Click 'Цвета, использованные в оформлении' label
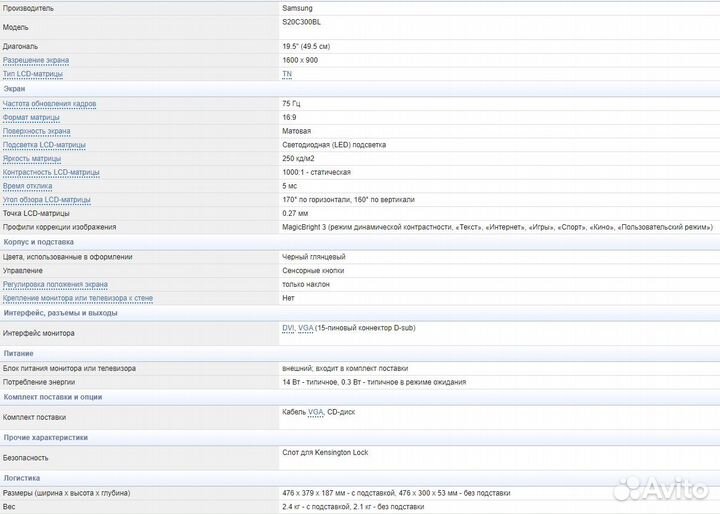 point(68,257)
